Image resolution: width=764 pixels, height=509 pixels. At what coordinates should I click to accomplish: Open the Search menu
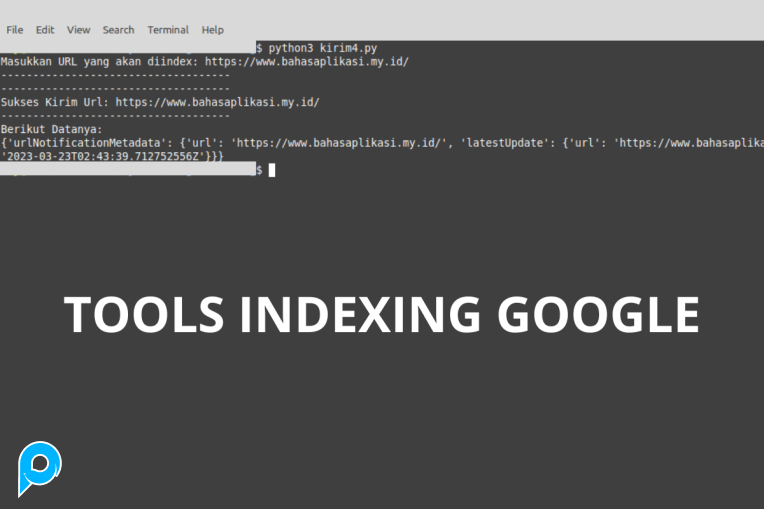[118, 30]
